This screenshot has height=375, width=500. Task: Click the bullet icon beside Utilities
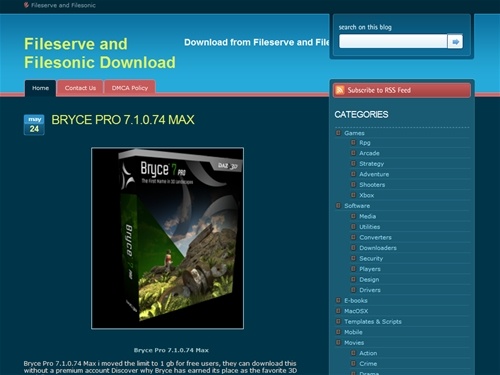pos(353,227)
